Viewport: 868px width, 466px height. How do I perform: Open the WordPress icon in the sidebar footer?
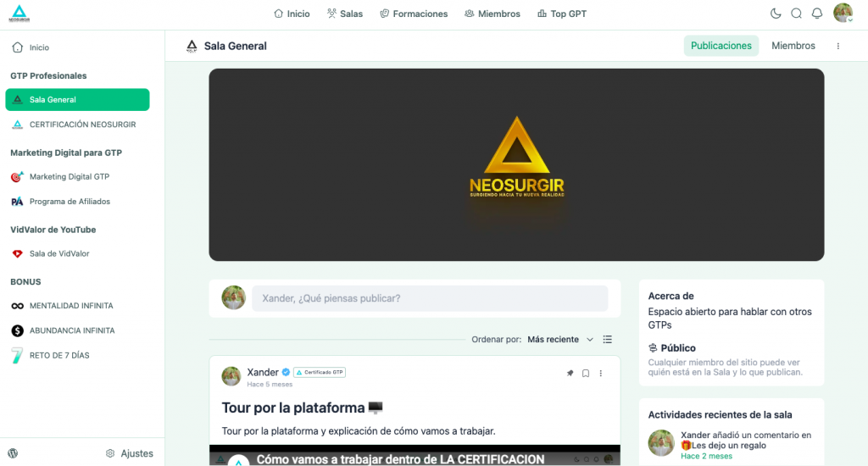tap(13, 453)
